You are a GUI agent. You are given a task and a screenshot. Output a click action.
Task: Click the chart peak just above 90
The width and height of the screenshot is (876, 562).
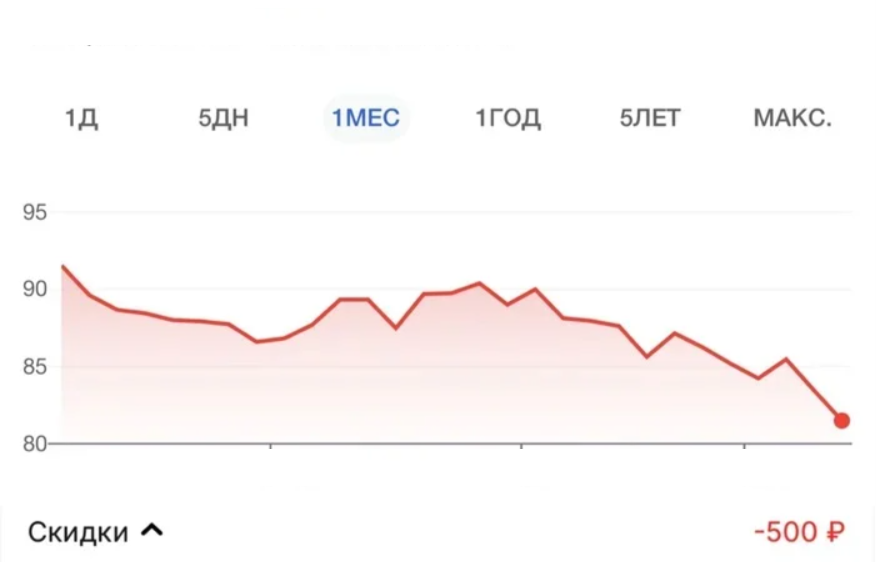click(x=479, y=283)
